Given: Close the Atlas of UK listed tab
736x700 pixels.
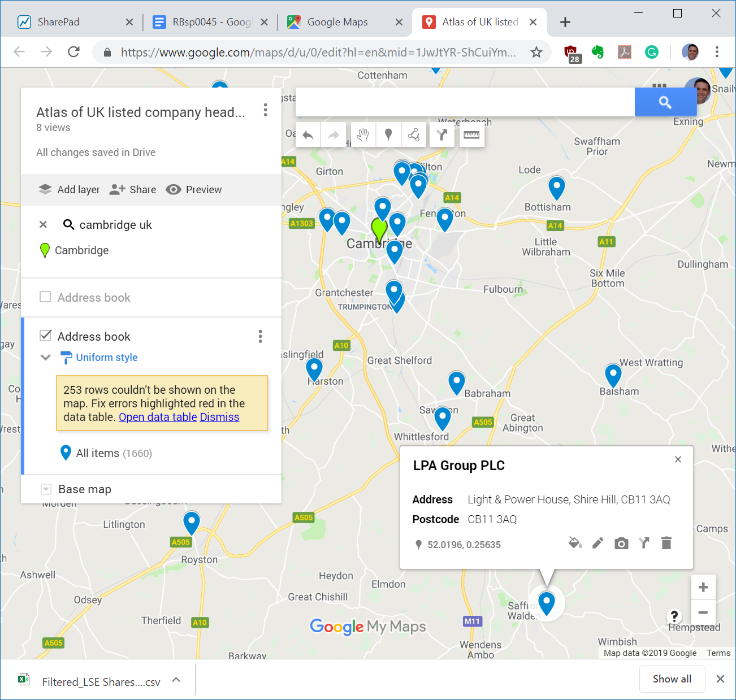Looking at the screenshot, I should pyautogui.click(x=533, y=22).
